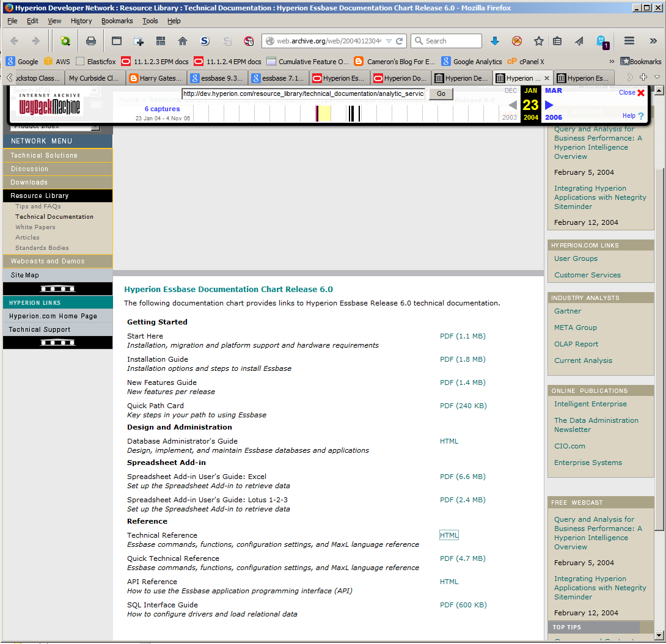This screenshot has height=644, width=666.
Task: Open the History menu
Action: pyautogui.click(x=81, y=21)
